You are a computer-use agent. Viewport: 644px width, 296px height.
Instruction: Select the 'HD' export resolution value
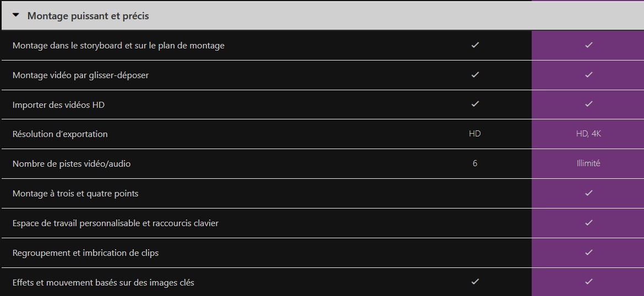point(475,134)
